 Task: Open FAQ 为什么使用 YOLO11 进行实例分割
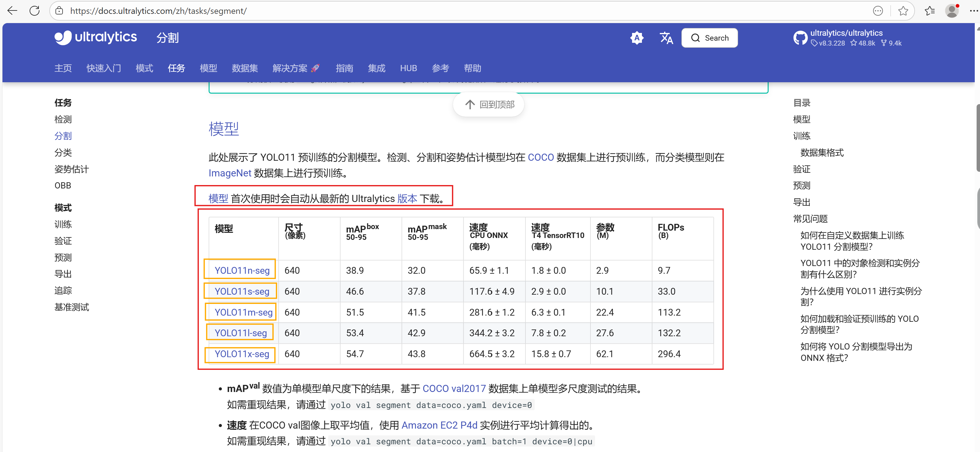coord(861,297)
